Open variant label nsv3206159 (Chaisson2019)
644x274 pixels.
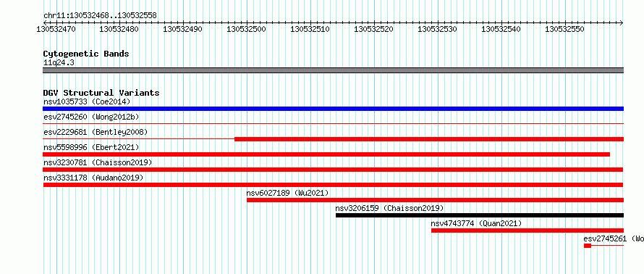(390, 208)
